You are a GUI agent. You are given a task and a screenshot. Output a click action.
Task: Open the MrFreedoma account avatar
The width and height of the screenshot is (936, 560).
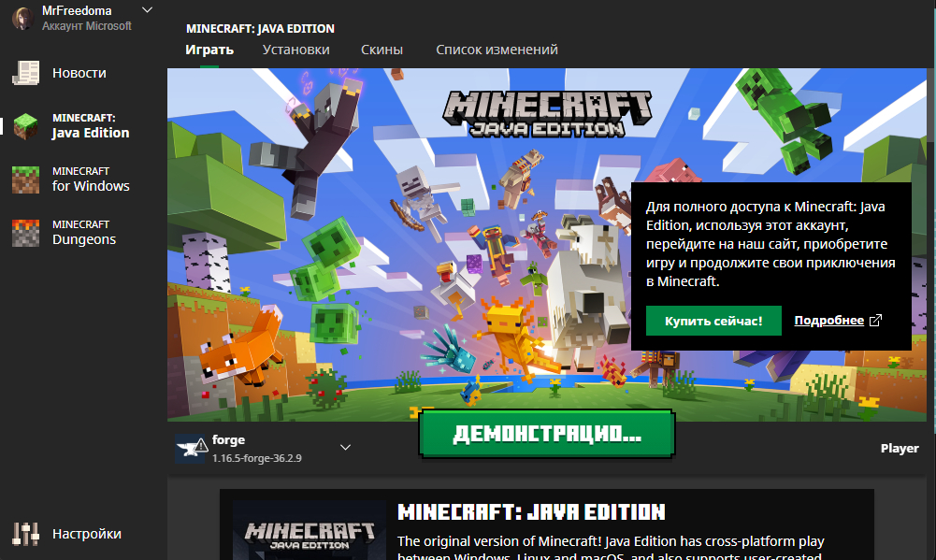pyautogui.click(x=22, y=18)
